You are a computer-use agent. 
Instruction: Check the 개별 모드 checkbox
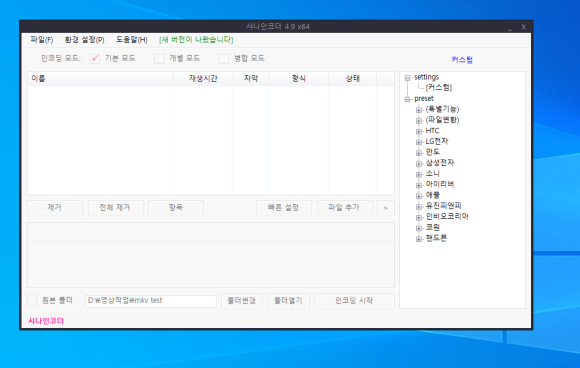pos(159,58)
